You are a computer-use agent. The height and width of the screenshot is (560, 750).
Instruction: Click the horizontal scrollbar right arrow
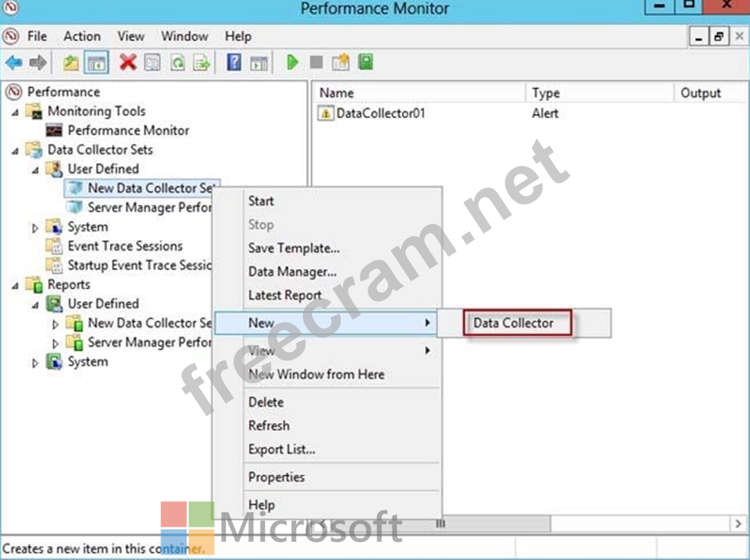pyautogui.click(x=738, y=524)
